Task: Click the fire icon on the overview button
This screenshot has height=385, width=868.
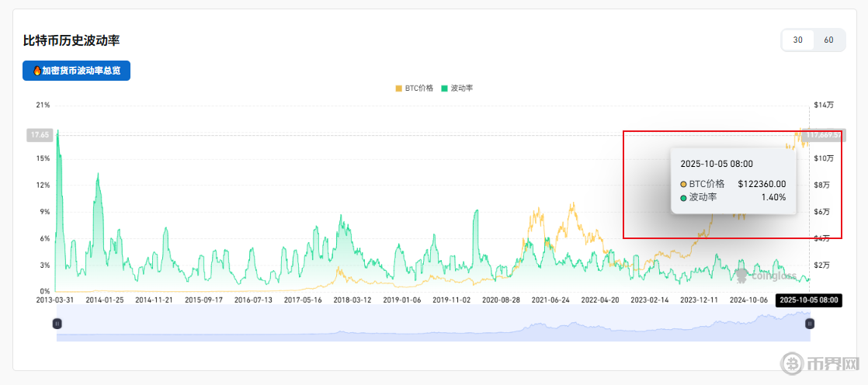Action: point(36,71)
